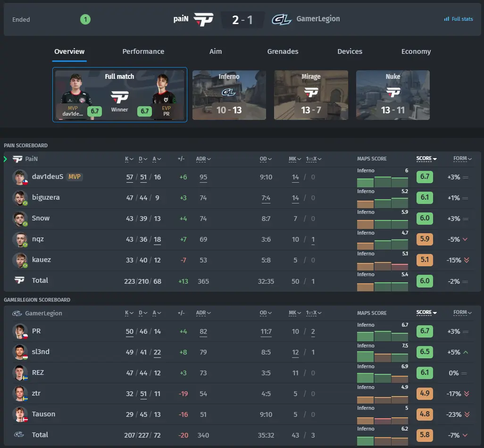Open Tauson player profile name

click(43, 414)
